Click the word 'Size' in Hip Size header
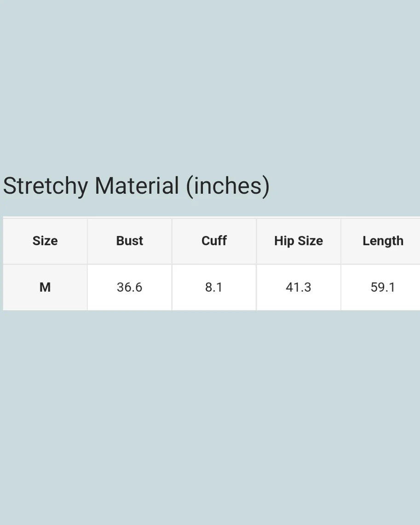Viewport: 420px width, 525px height. pyautogui.click(x=310, y=241)
